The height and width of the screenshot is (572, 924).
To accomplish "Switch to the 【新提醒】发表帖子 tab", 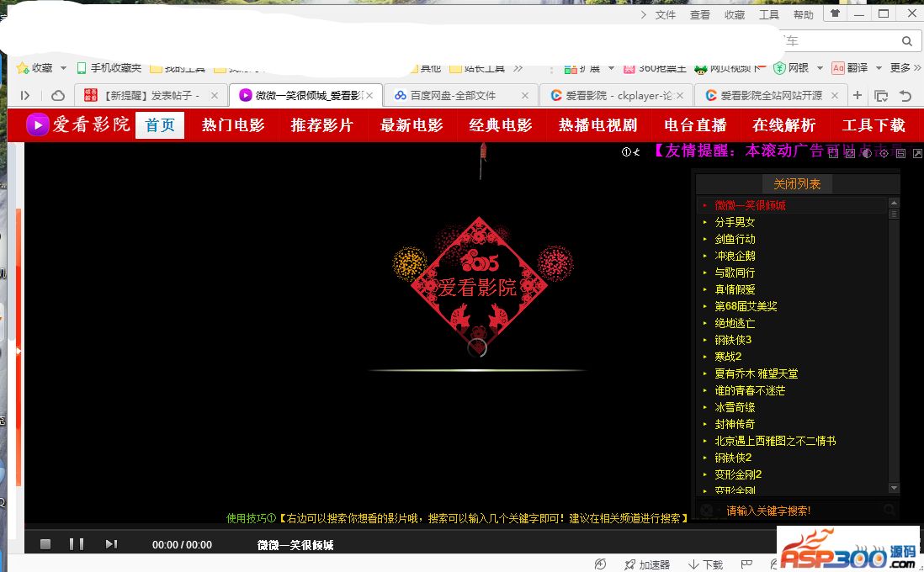I will pyautogui.click(x=152, y=95).
